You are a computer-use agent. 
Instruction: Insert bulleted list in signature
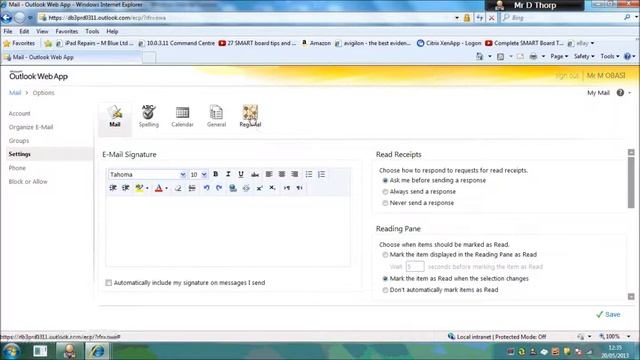click(309, 174)
